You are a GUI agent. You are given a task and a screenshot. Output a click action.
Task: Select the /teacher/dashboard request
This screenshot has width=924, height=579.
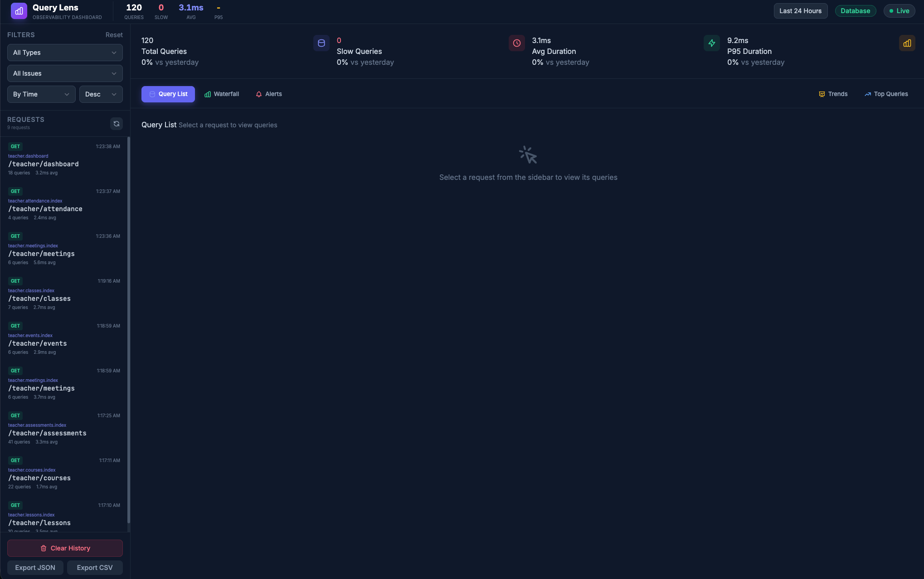pos(64,159)
